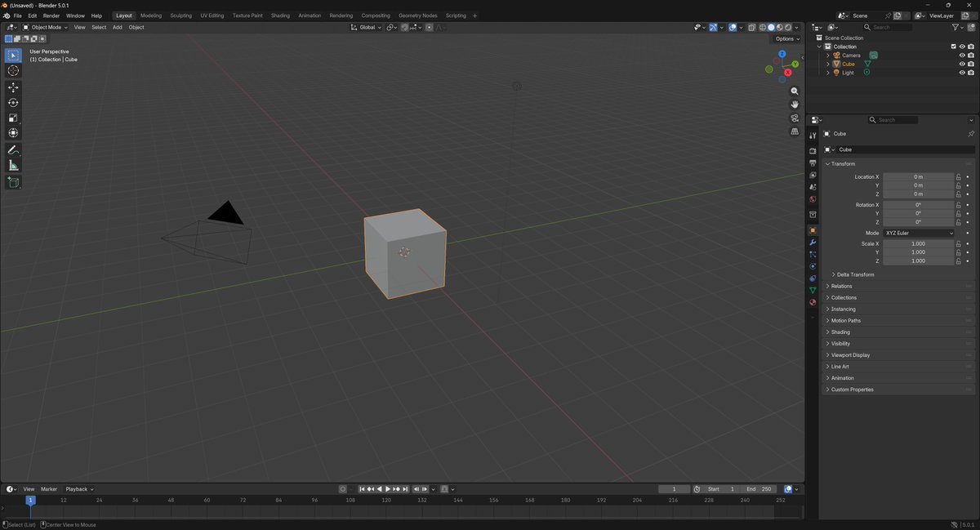Click the End frame 250 field
Image resolution: width=980 pixels, height=530 pixels.
758,489
